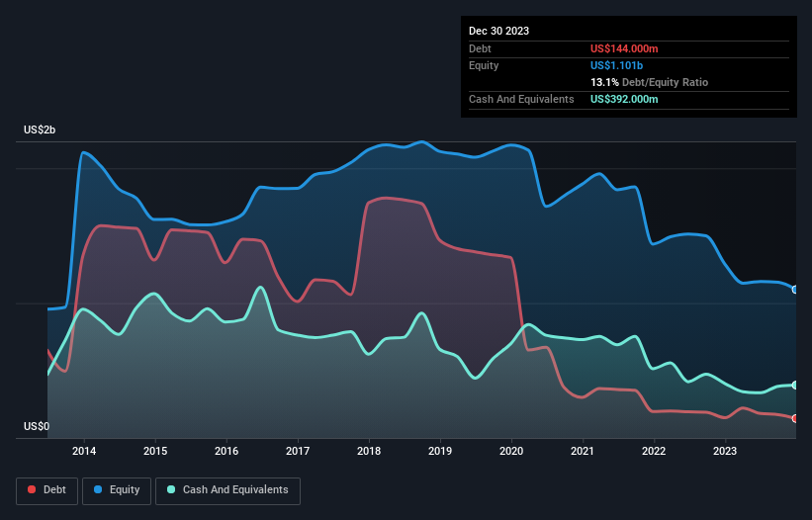812x520 pixels.
Task: Click the blue Equity endpoint marker
Action: click(x=795, y=290)
